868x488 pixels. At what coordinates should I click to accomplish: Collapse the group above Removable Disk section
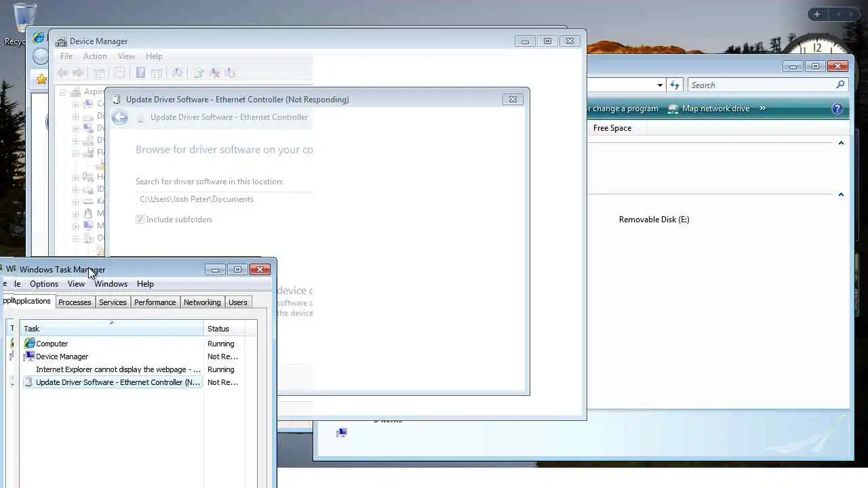[x=841, y=143]
